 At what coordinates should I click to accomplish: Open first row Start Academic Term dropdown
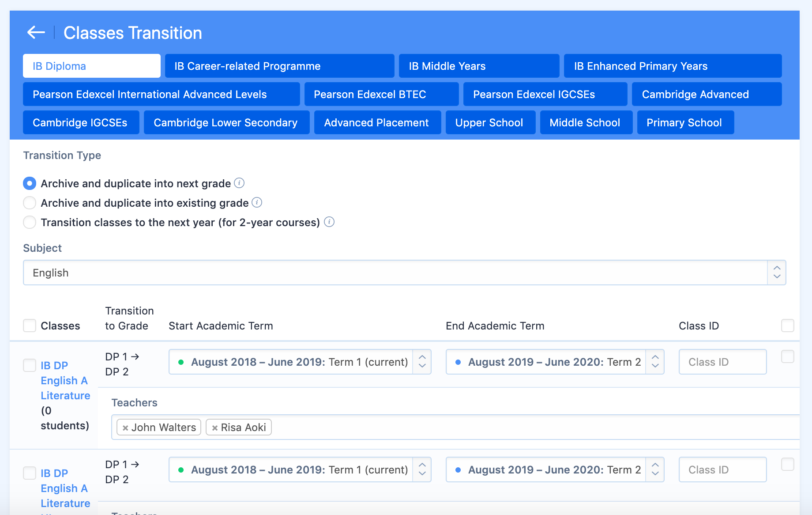pos(300,362)
